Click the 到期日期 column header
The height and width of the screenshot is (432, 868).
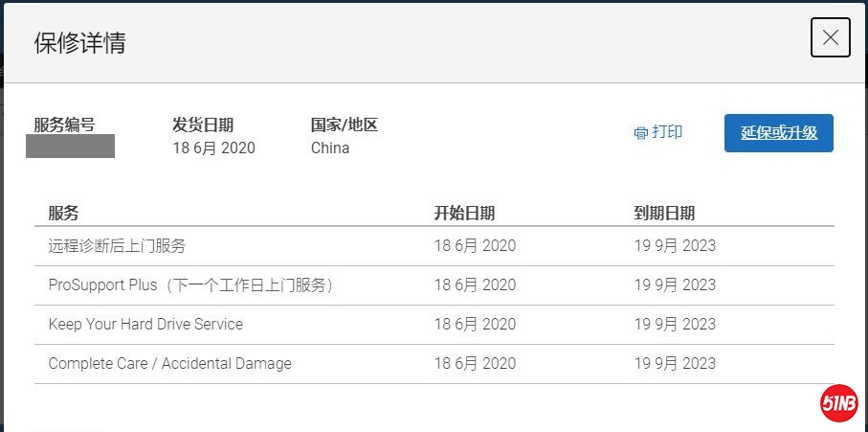click(664, 214)
